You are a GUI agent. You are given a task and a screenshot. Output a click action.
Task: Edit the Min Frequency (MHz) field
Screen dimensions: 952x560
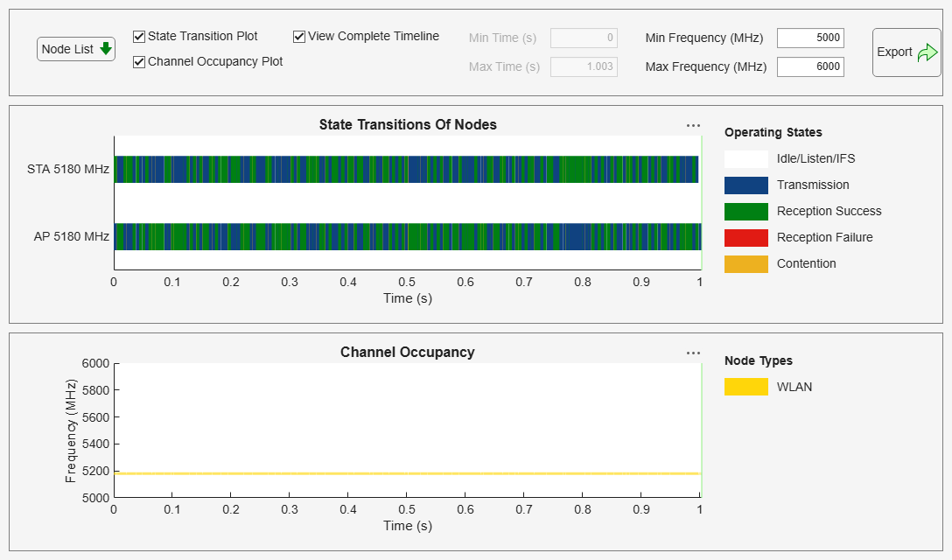point(810,38)
